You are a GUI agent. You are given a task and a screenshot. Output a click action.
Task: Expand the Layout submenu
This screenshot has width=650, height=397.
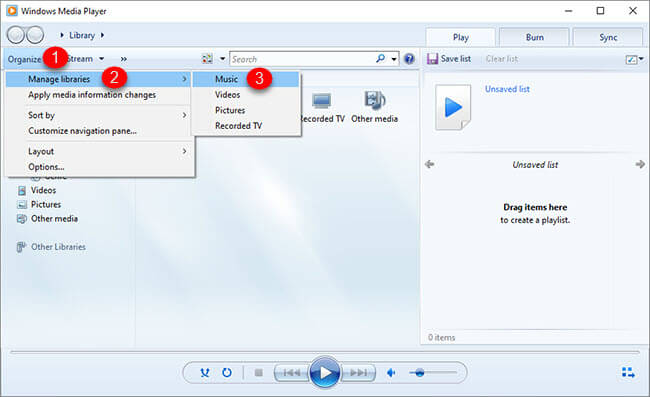[99, 151]
